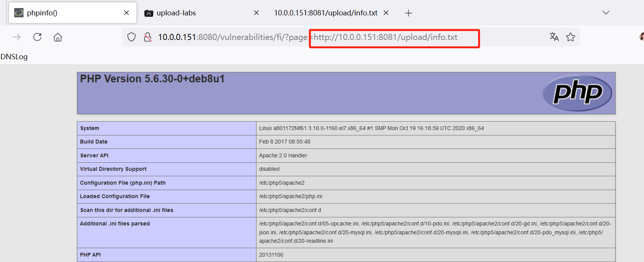Close the info.txt tab
Viewport: 644px width, 262px height.
[x=386, y=13]
